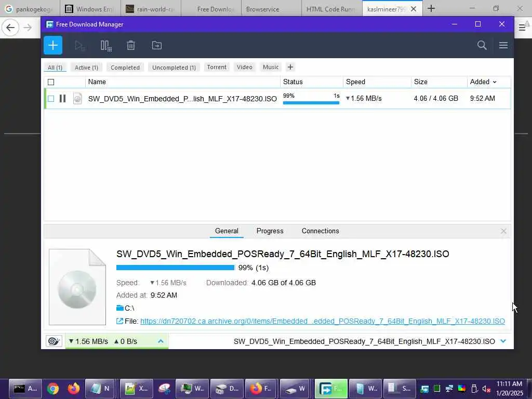The height and width of the screenshot is (399, 532).
Task: Switch to the Free Downlo browser tab
Action: click(211, 9)
